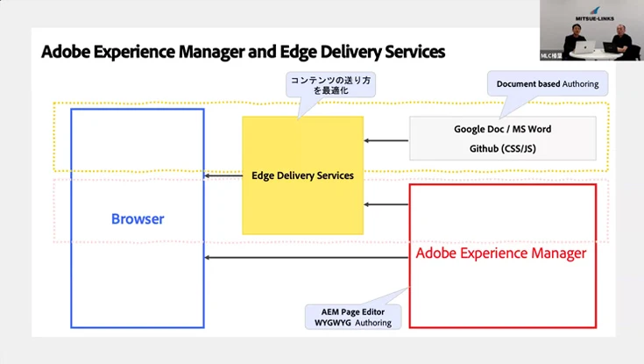Open the presenter webcam thumbnail
This screenshot has width=644, height=364.
click(x=591, y=31)
